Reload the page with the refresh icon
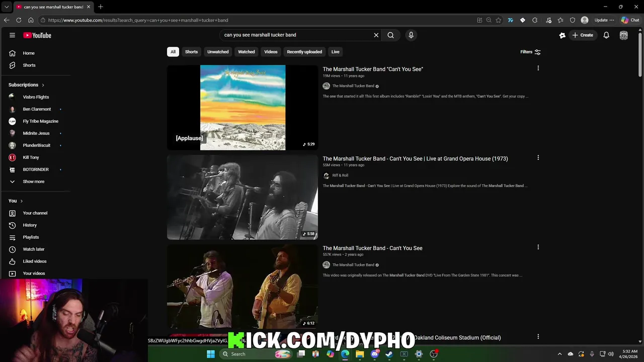This screenshot has width=644, height=362. (19, 20)
